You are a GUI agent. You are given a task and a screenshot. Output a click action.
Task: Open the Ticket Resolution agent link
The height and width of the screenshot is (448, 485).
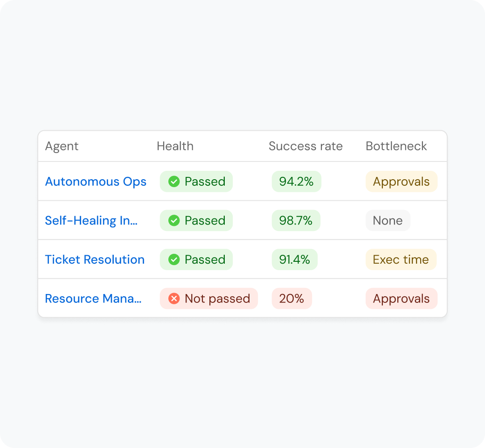tap(95, 259)
